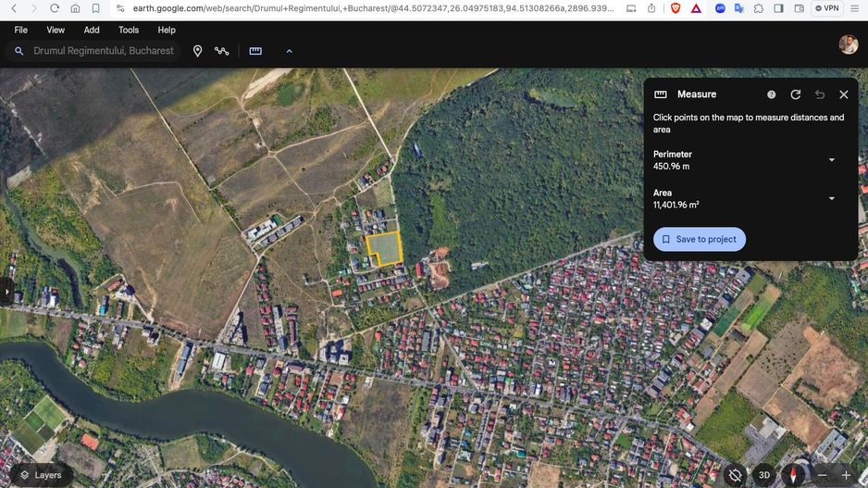Viewport: 868px width, 488px height.
Task: Open the Tools menu
Action: [x=129, y=30]
